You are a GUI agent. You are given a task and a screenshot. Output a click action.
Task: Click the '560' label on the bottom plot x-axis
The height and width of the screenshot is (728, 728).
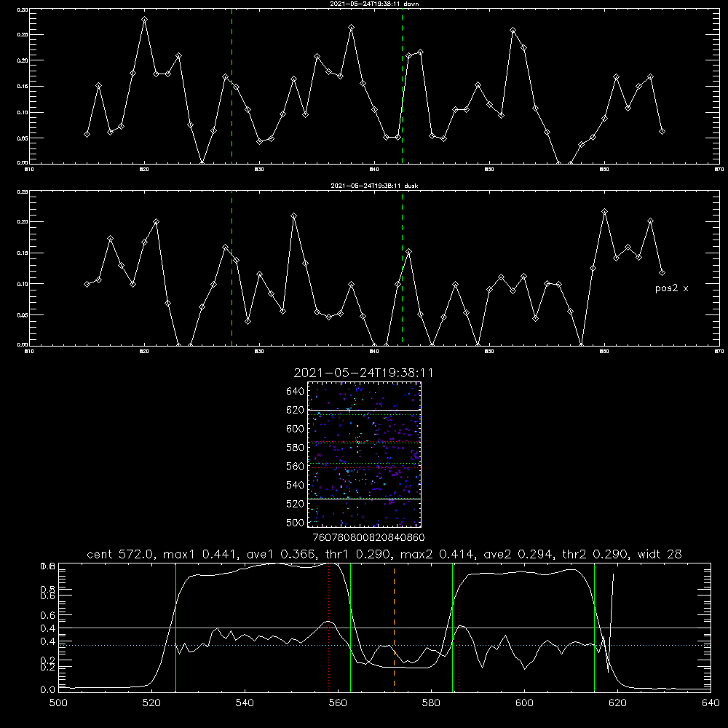pos(338,703)
